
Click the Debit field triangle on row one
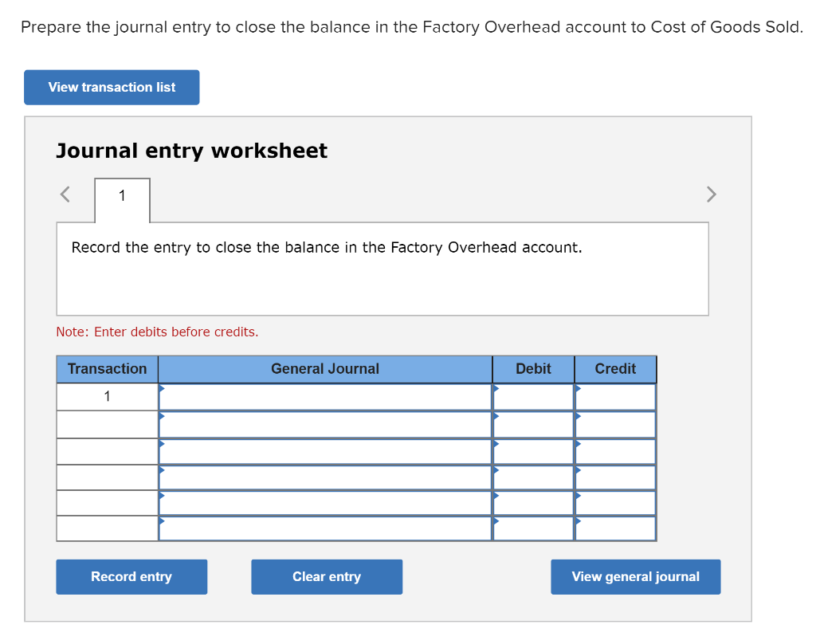pyautogui.click(x=496, y=391)
